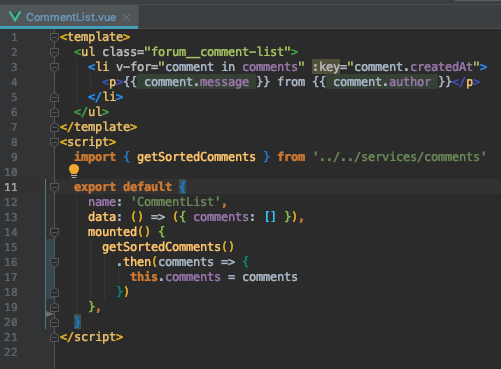Viewport: 501px width, 369px height.
Task: Collapse the <script> block fold marker on line 8
Action: click(54, 142)
